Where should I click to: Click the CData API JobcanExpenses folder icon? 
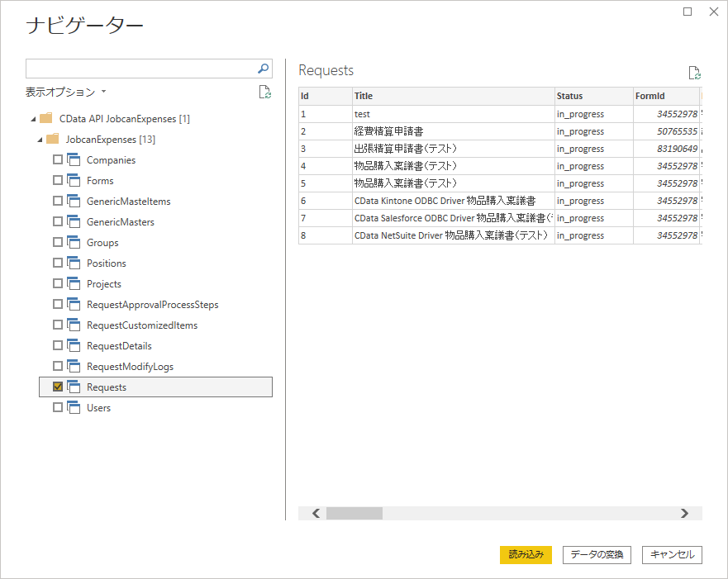point(46,118)
